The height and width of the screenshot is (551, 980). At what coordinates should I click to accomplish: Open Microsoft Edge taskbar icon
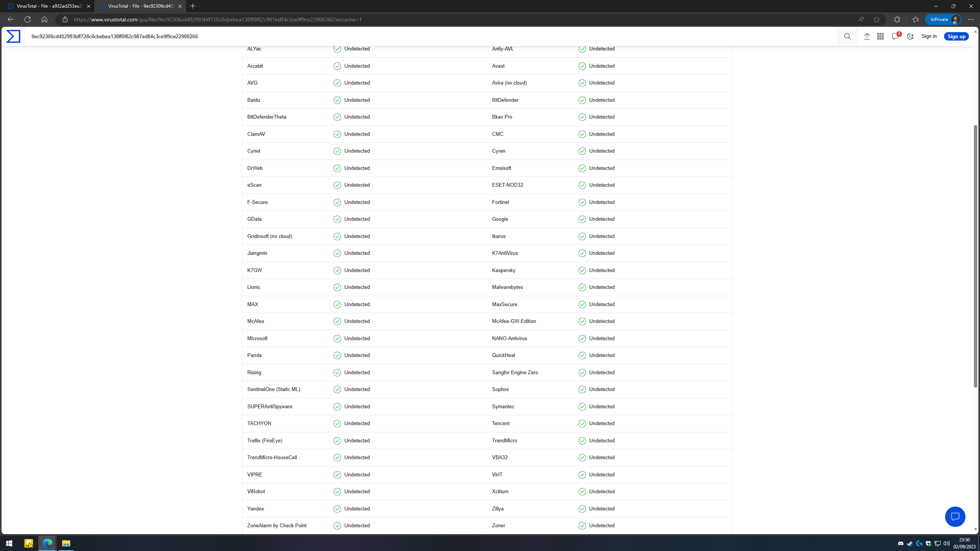click(x=47, y=543)
